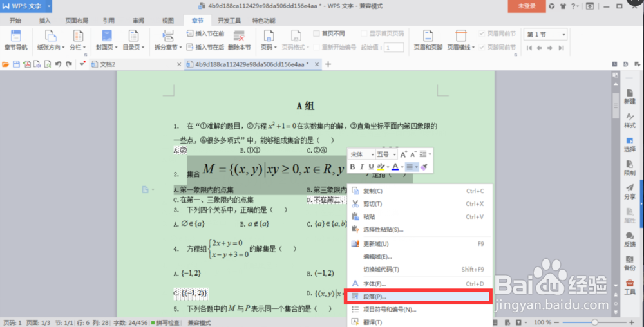Image resolution: width=644 pixels, height=327 pixels.
Task: Click the export to PDF icon
Action: tap(26, 64)
